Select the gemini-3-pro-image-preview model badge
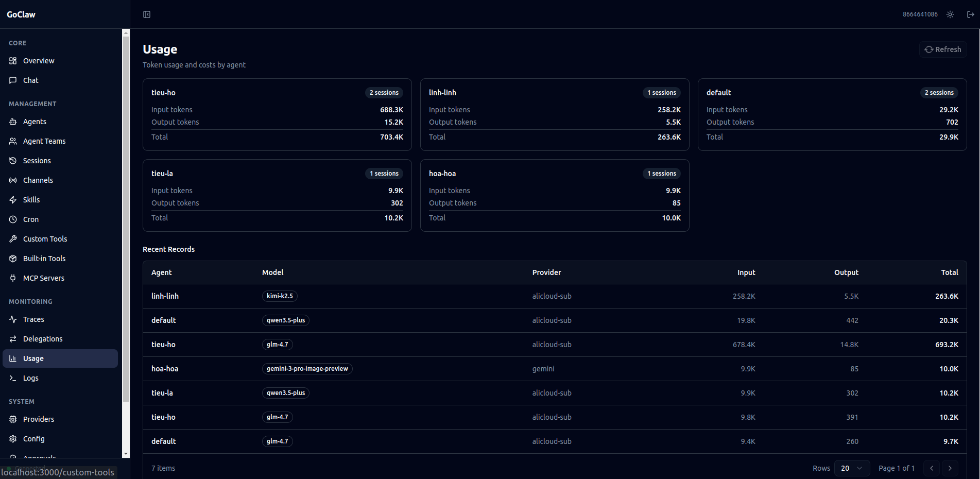Screen dimensions: 980x479 [x=307, y=369]
